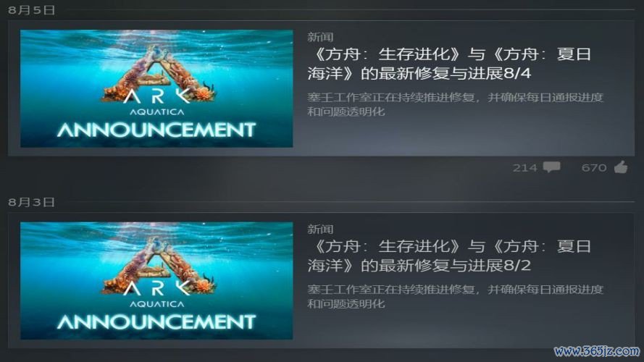
Task: Click ANNOUNCEMENT text in the second banner
Action: pos(156,322)
